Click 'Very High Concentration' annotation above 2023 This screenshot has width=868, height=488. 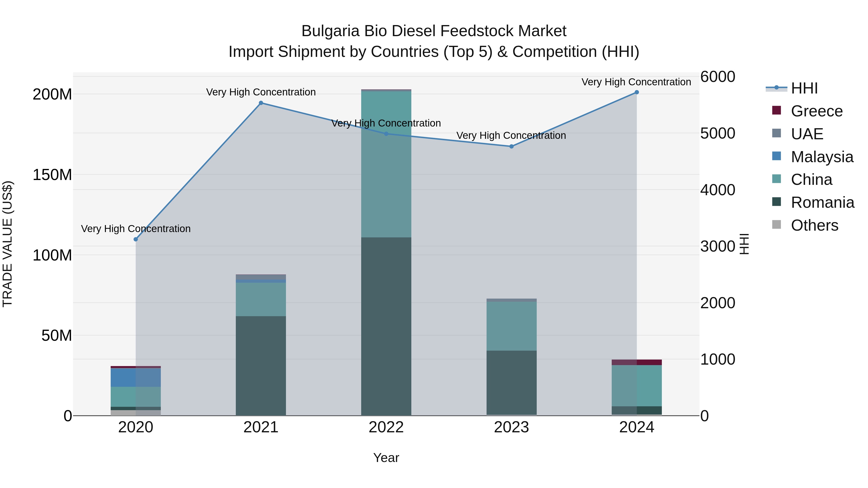point(511,135)
